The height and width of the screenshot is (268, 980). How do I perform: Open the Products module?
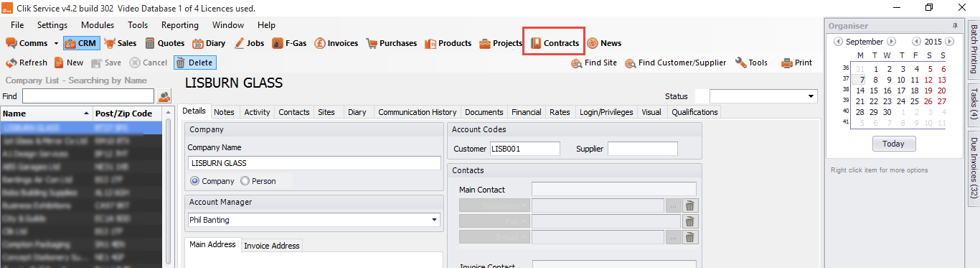(448, 43)
